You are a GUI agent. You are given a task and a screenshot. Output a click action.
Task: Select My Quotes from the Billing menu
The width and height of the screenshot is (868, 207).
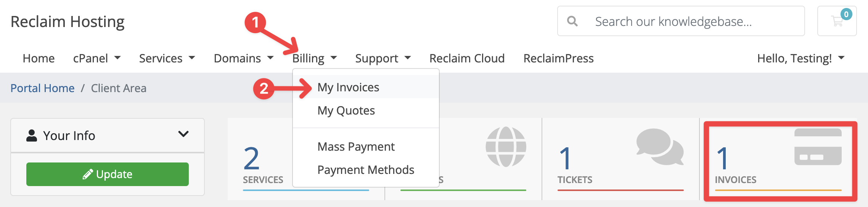366,110
